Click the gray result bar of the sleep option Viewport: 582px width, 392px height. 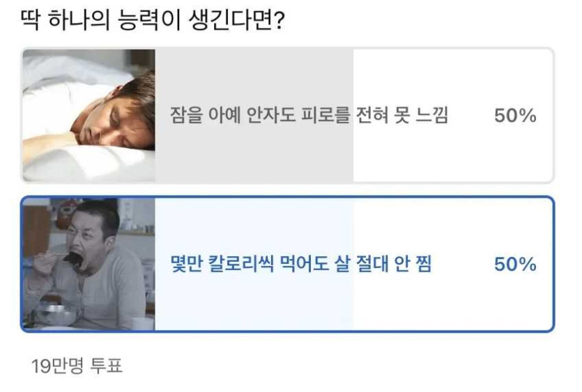[254, 116]
